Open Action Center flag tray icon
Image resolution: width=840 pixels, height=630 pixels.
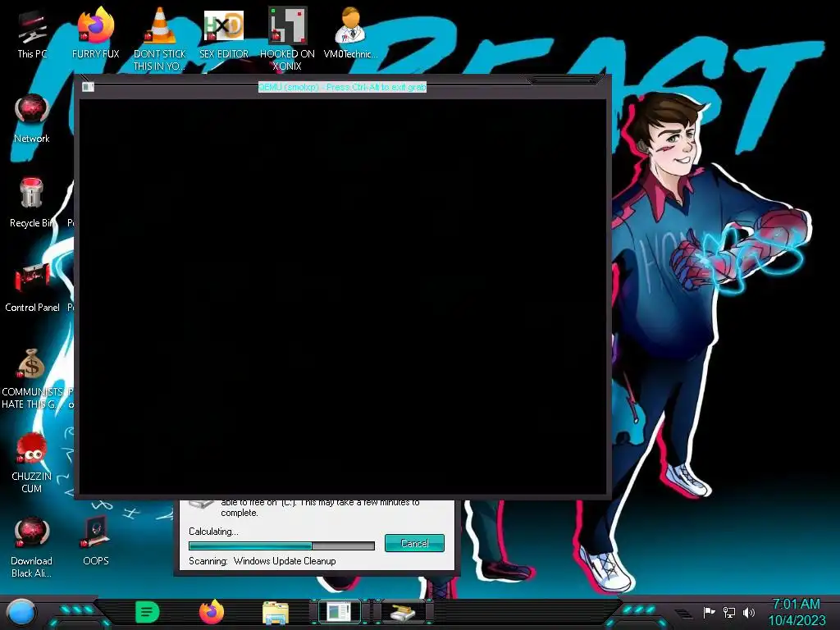coord(709,612)
